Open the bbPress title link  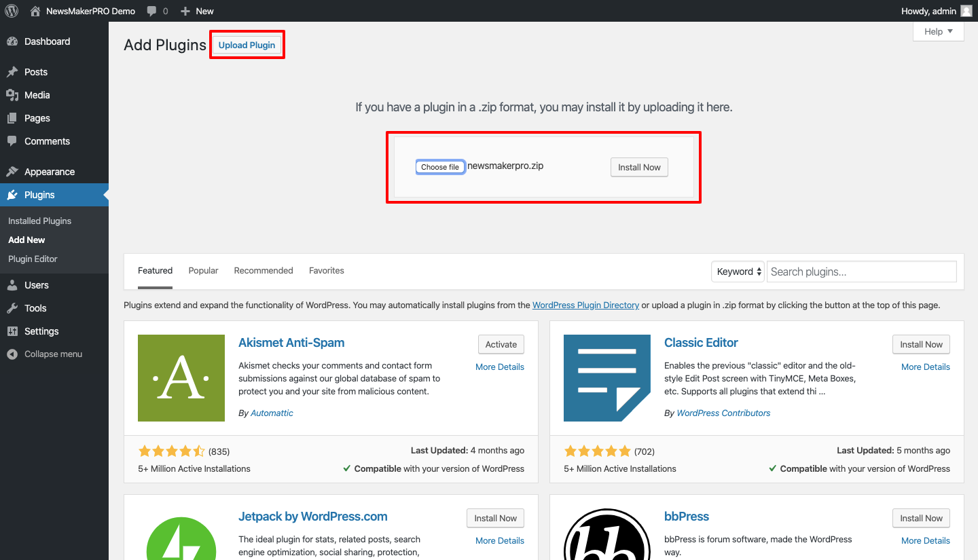tap(687, 517)
